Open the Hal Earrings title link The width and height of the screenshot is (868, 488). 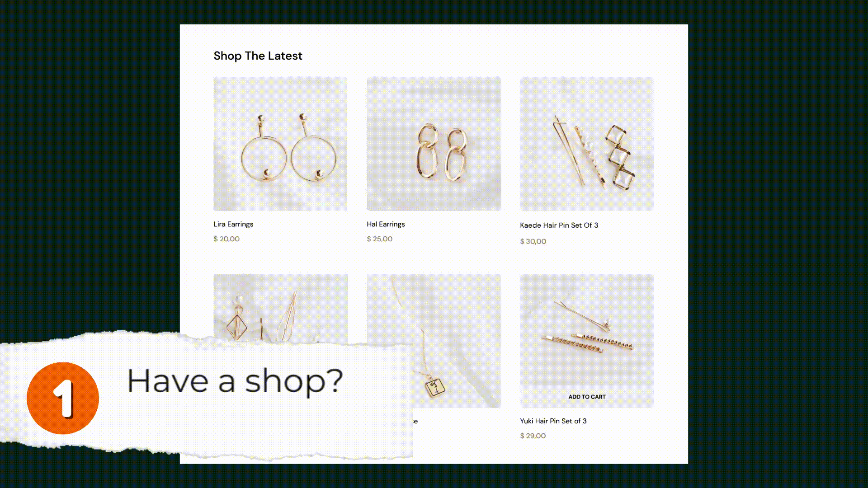point(386,224)
